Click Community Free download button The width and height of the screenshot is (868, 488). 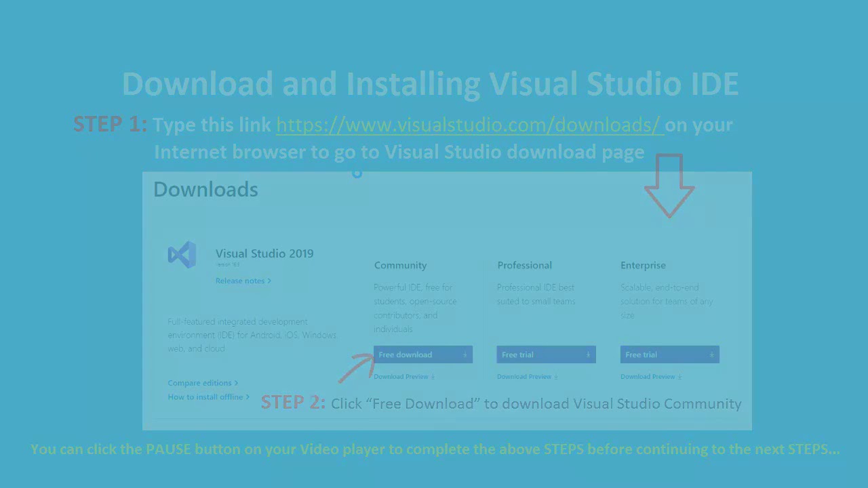point(423,354)
